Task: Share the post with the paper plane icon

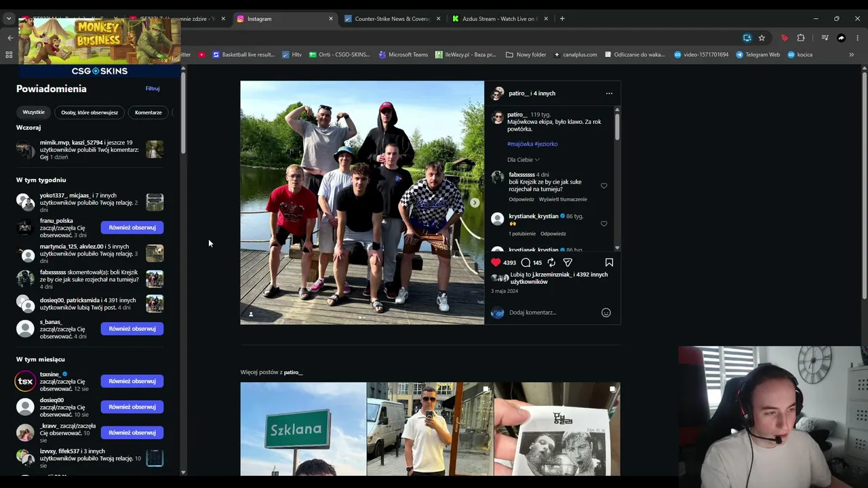Action: pos(568,262)
